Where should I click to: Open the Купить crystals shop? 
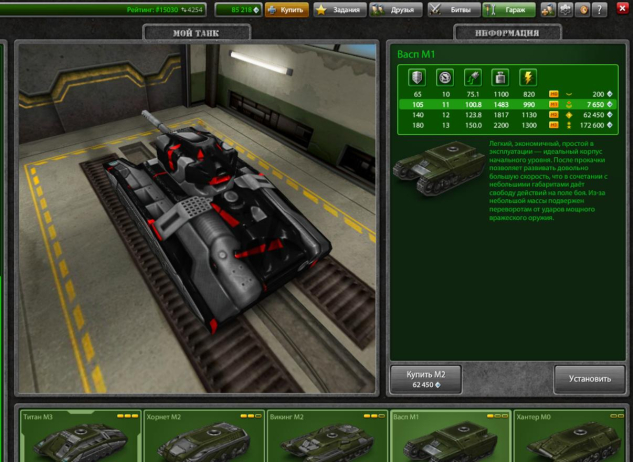coord(286,10)
